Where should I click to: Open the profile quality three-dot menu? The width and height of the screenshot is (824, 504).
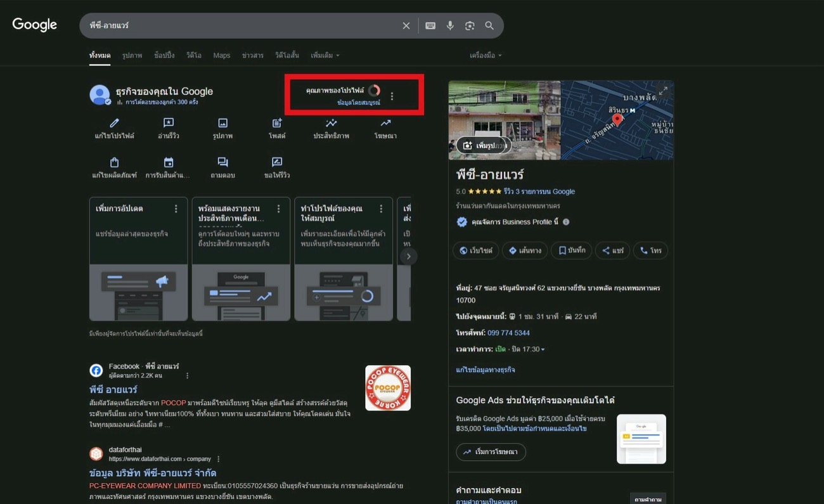click(392, 96)
